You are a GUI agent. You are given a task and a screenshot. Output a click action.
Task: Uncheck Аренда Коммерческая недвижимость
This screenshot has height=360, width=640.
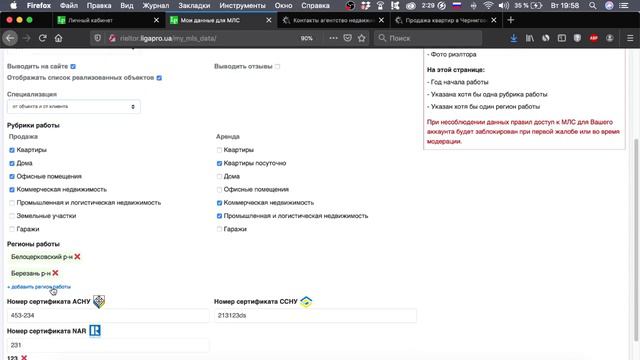click(219, 203)
